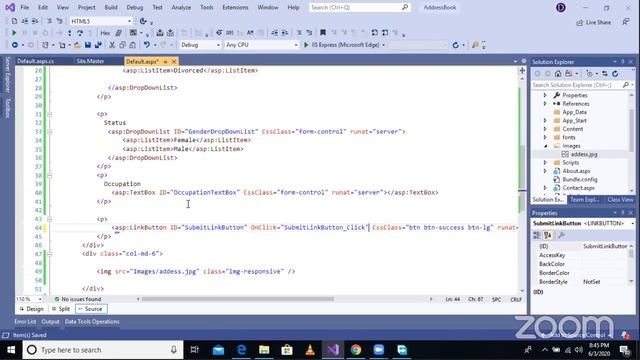Screen dimensions: 640x360
Task: Expand the Scripts folder
Action: tap(545, 162)
